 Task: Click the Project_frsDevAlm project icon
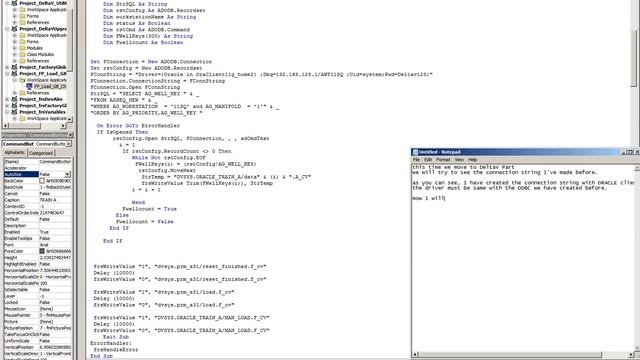[15, 99]
